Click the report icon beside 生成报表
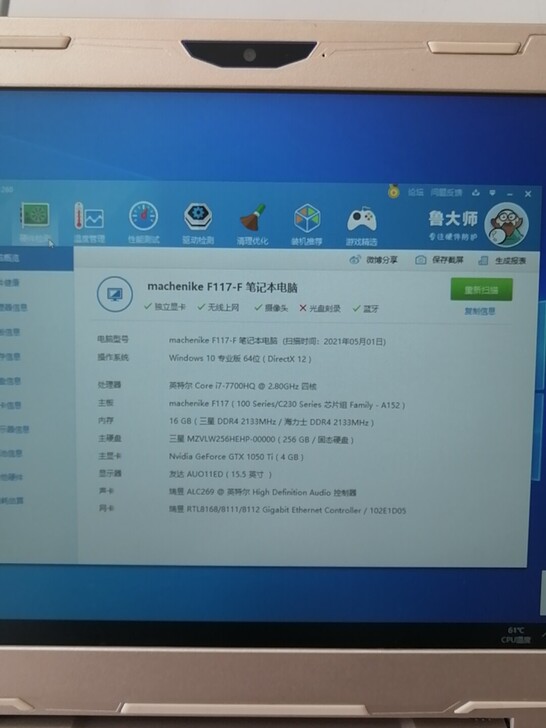 [483, 260]
